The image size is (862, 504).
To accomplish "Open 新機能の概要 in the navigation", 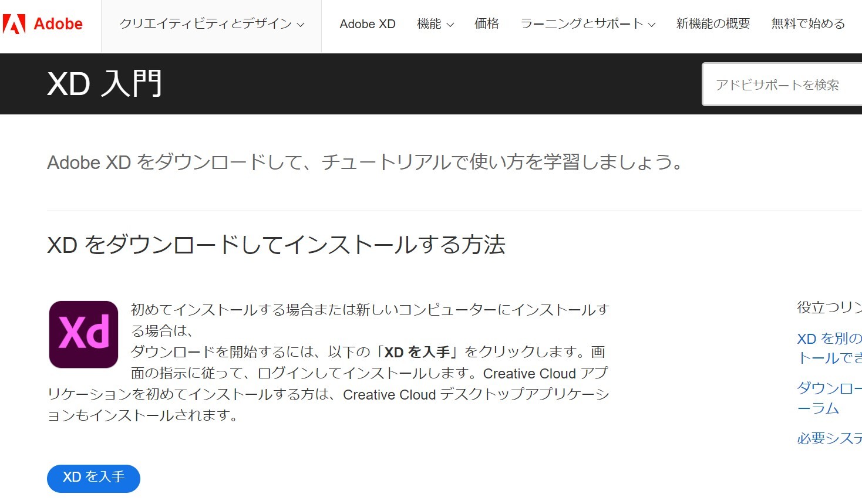I will pyautogui.click(x=713, y=24).
